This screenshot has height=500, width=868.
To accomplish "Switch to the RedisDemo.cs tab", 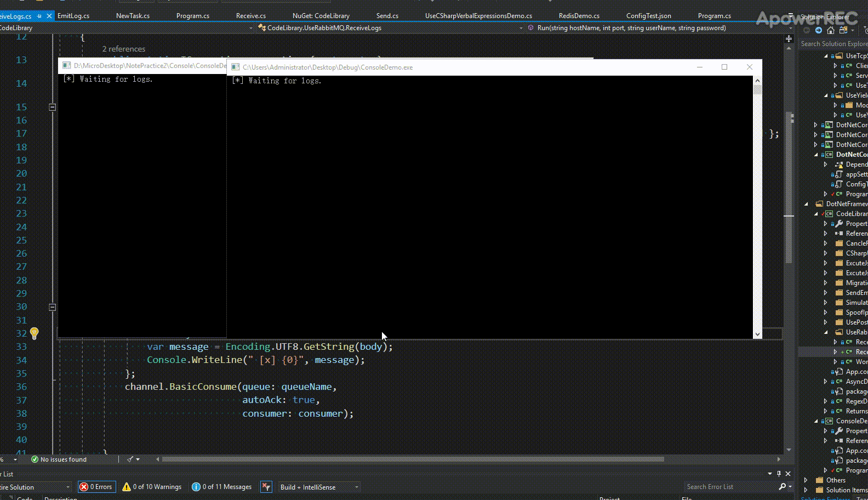I will (x=579, y=16).
